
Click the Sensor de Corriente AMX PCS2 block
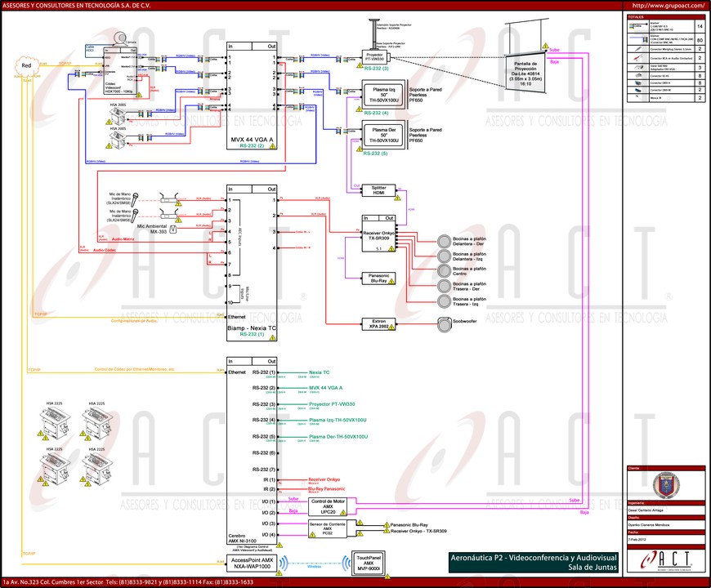329,527
